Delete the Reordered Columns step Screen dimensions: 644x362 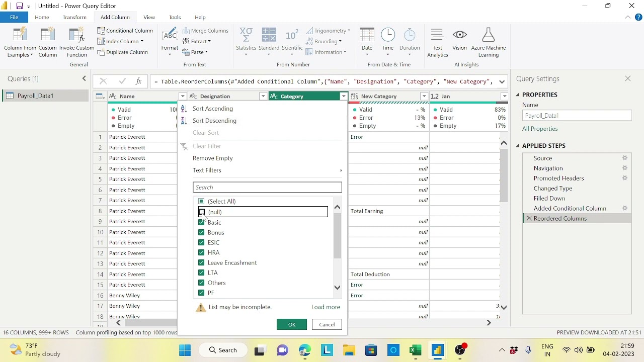click(x=529, y=218)
